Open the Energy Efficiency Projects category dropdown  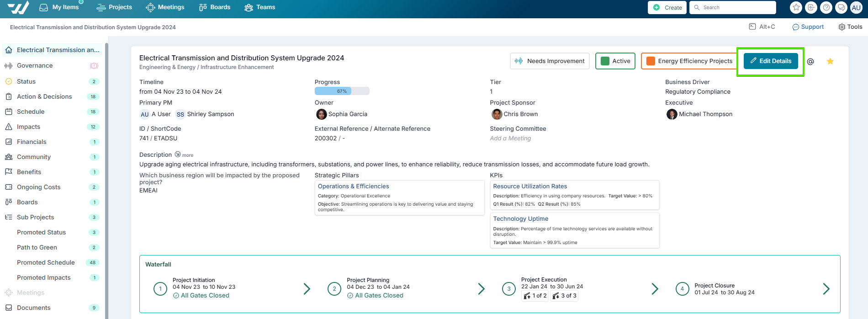(x=689, y=61)
